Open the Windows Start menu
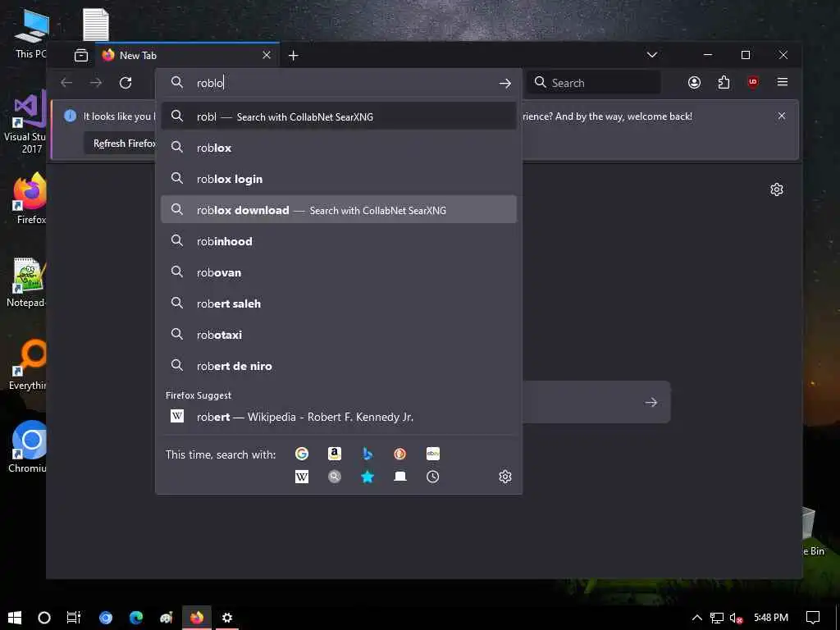This screenshot has height=630, width=840. (x=15, y=618)
